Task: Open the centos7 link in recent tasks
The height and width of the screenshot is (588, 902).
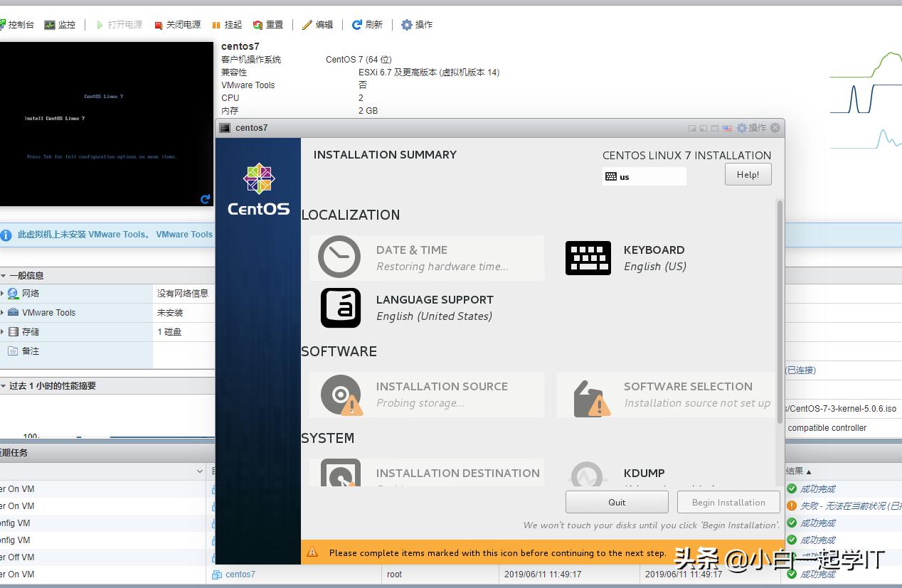Action: (x=240, y=574)
